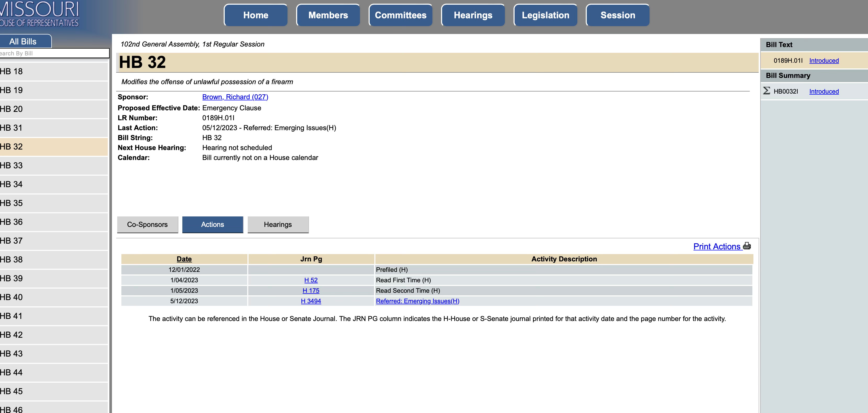
Task: Select HB 44 in bill list
Action: pyautogui.click(x=54, y=372)
